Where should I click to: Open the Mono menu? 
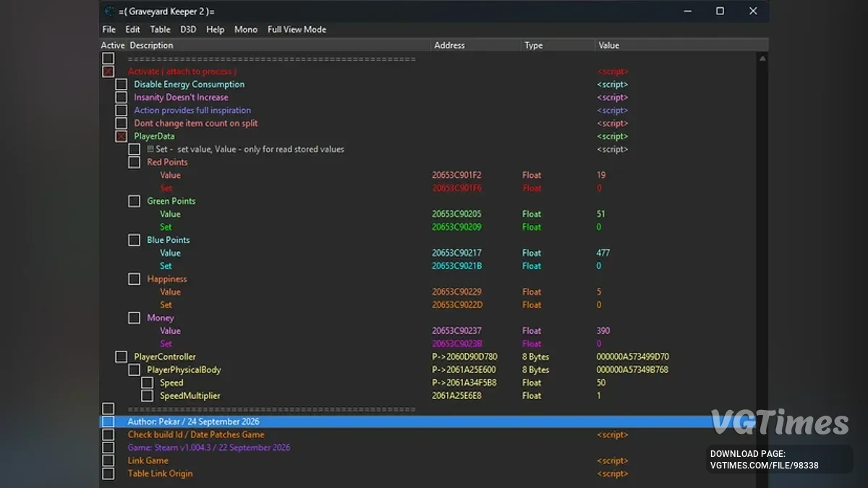point(246,30)
